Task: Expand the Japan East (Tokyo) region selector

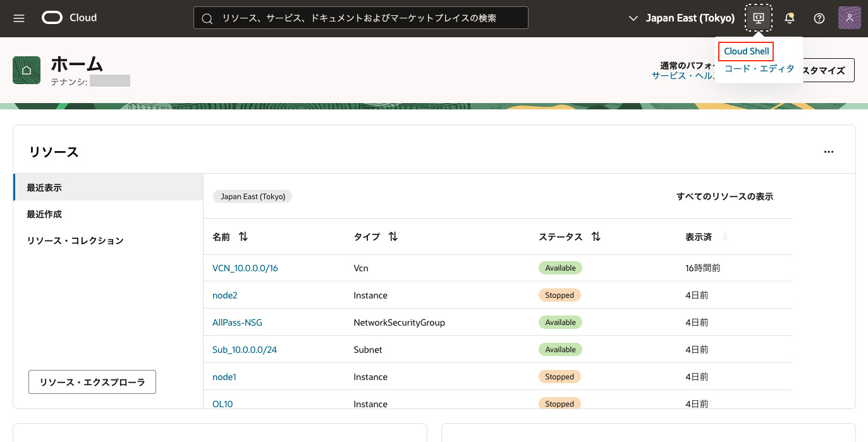Action: coord(682,18)
